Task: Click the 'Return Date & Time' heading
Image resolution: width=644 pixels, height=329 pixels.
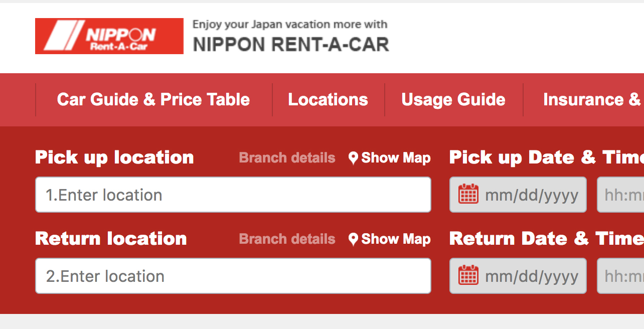Action: (x=547, y=239)
